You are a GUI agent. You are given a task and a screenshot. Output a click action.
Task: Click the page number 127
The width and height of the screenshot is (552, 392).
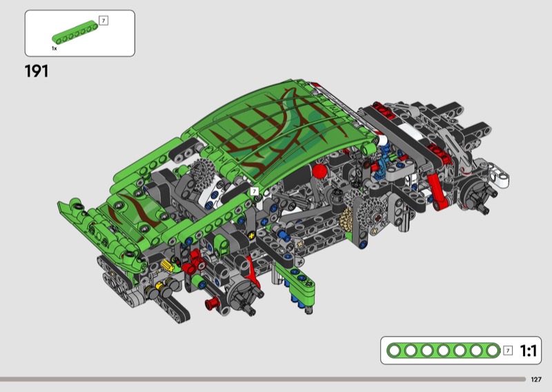pyautogui.click(x=536, y=379)
